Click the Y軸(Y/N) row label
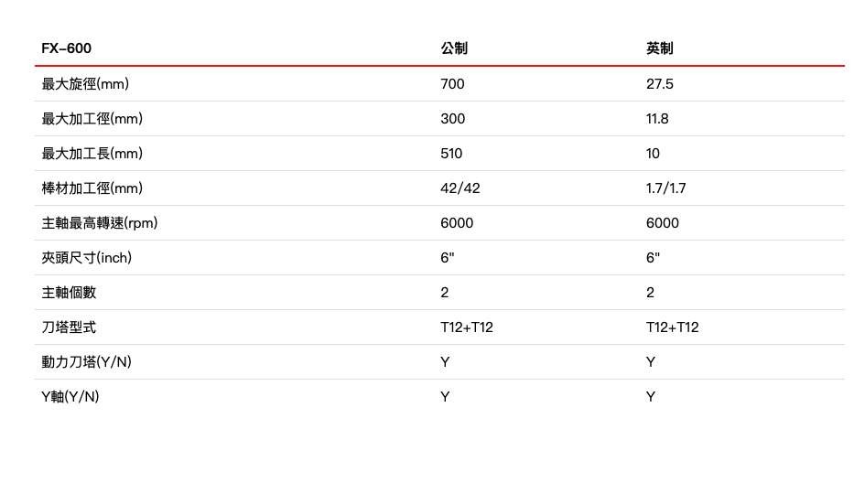 click(70, 397)
